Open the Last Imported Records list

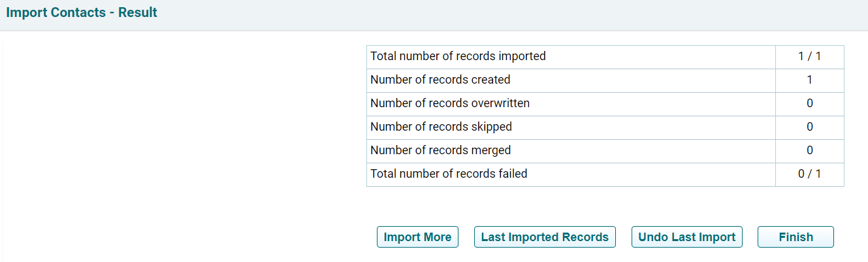click(x=545, y=237)
